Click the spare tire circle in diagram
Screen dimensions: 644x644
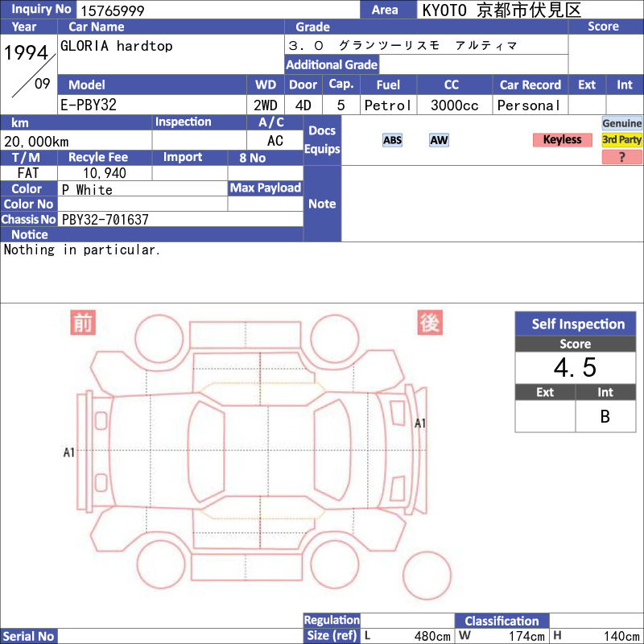427,576
